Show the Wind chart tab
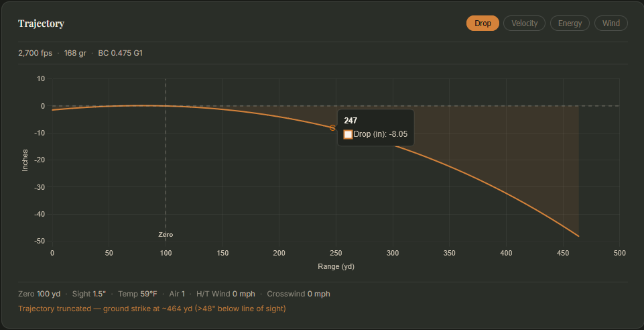This screenshot has width=644, height=330. pos(610,23)
